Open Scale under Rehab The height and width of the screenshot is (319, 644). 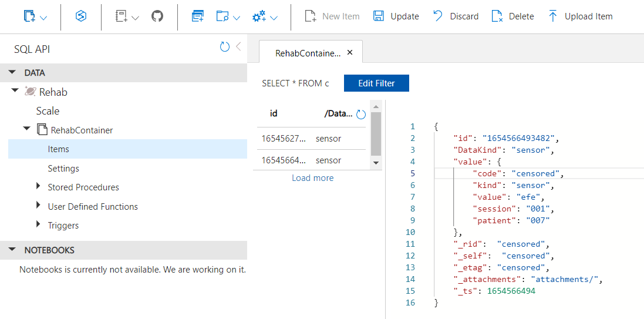[48, 111]
